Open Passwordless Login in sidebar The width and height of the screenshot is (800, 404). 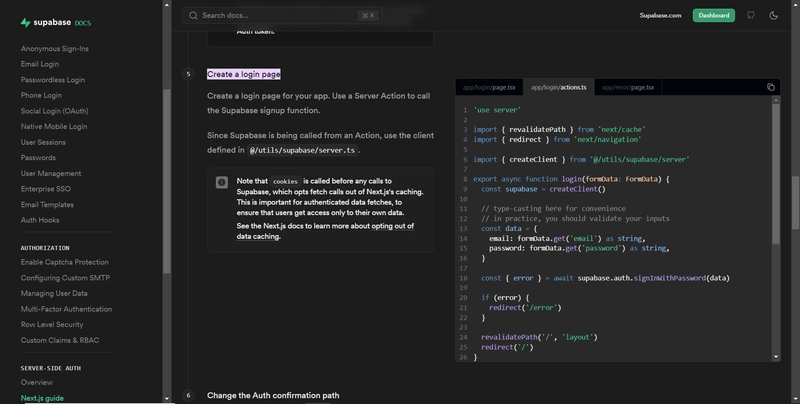pos(53,80)
